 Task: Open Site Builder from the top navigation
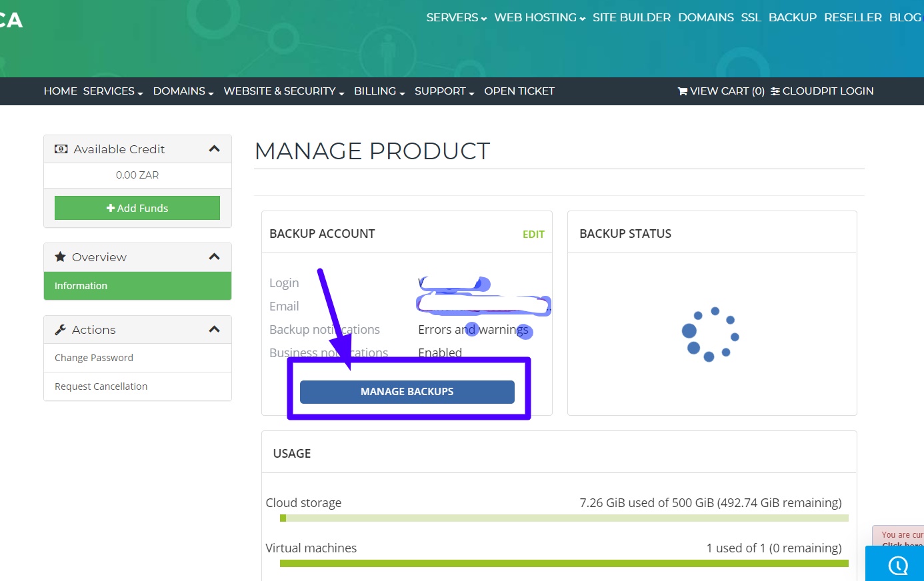tap(632, 17)
